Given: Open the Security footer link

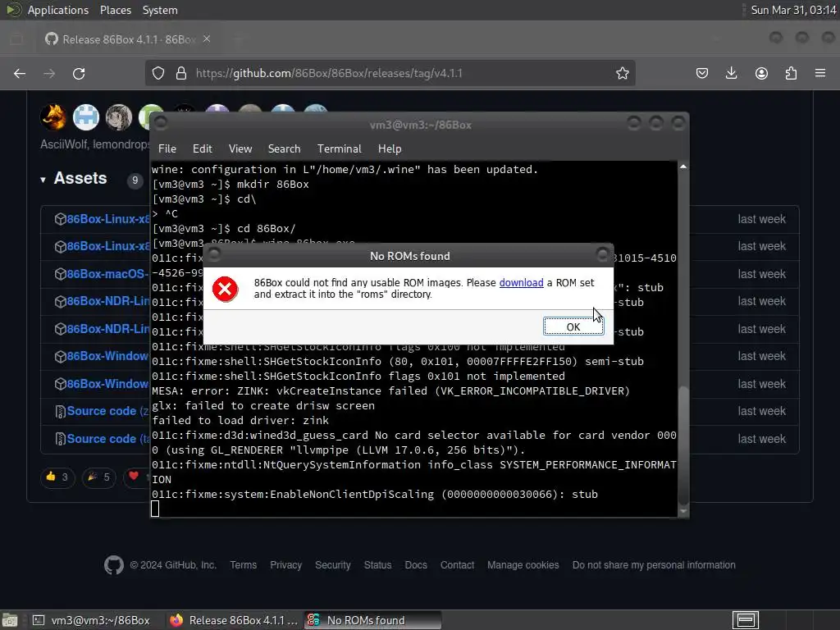Looking at the screenshot, I should click(333, 565).
